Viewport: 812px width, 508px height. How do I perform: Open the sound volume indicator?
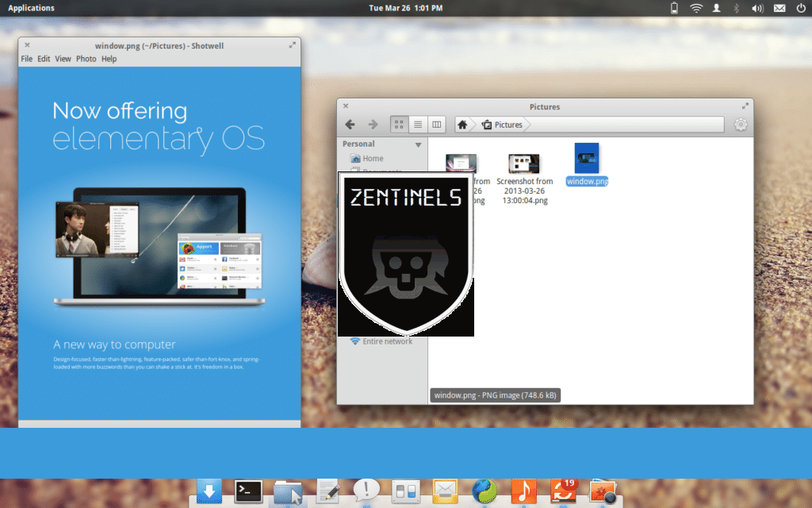pos(757,8)
